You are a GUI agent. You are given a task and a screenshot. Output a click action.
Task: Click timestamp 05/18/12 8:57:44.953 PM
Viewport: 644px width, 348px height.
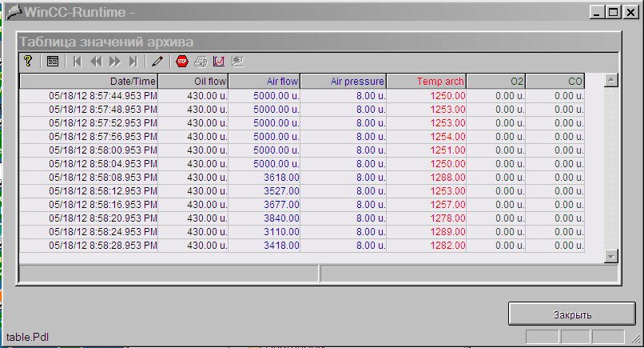pyautogui.click(x=103, y=96)
